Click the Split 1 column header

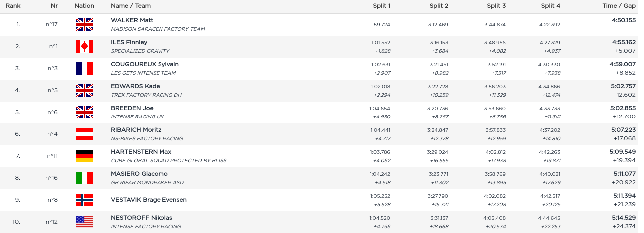coord(382,6)
